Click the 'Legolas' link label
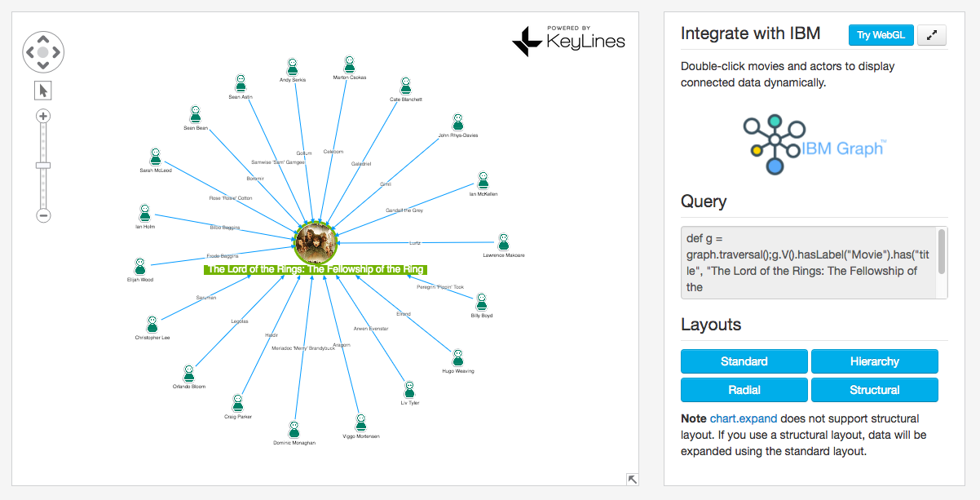980x500 pixels. pos(239,321)
